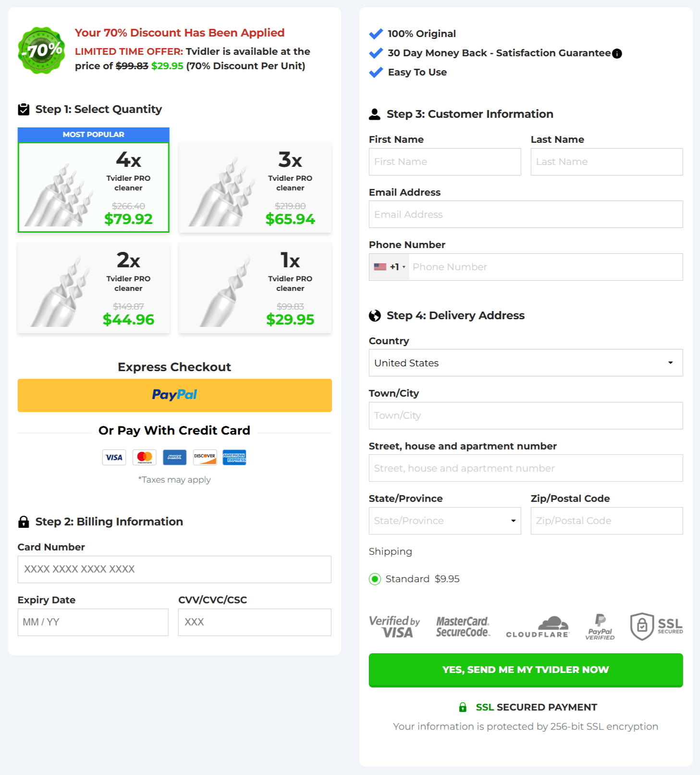Open the money-back guarantee info icon
The image size is (700, 775).
tap(617, 53)
